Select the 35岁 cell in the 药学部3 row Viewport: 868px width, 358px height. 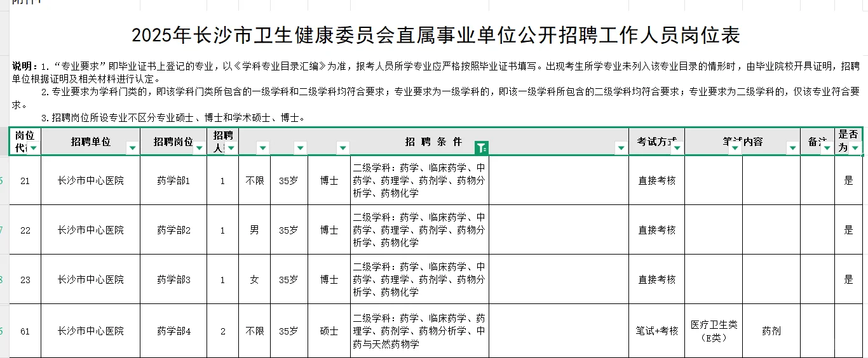tap(288, 279)
